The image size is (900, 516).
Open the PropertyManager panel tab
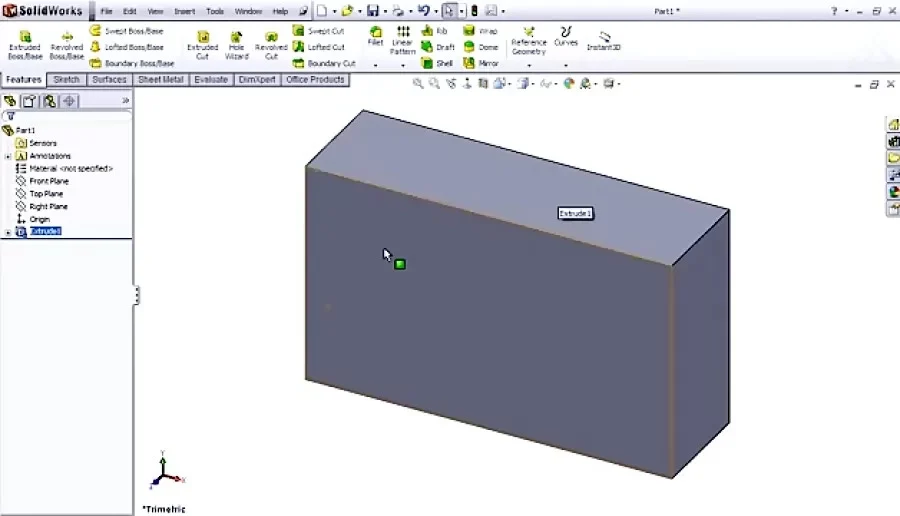point(29,102)
